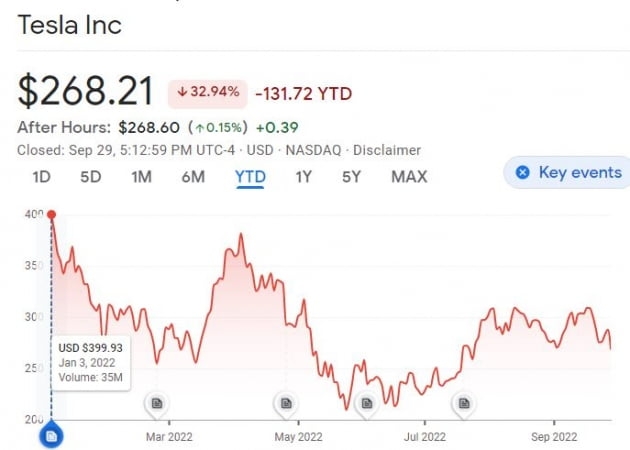View the 5Y price history
This screenshot has height=450, width=630.
[351, 177]
